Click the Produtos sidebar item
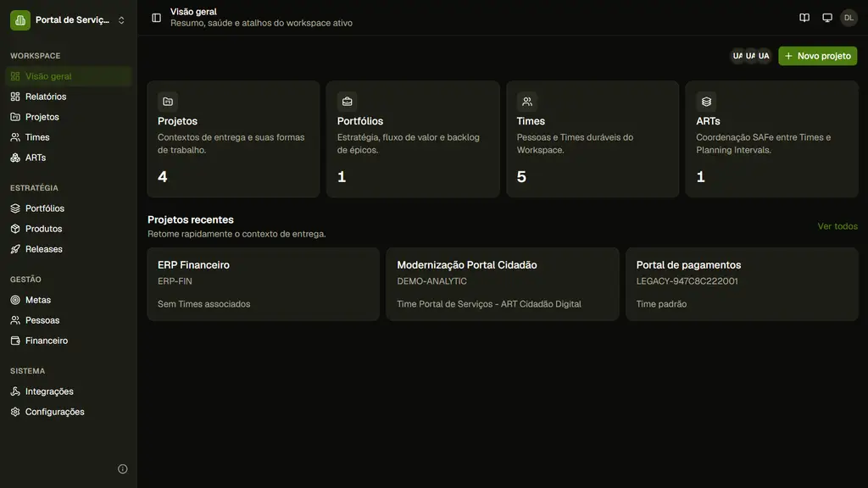 (68, 229)
